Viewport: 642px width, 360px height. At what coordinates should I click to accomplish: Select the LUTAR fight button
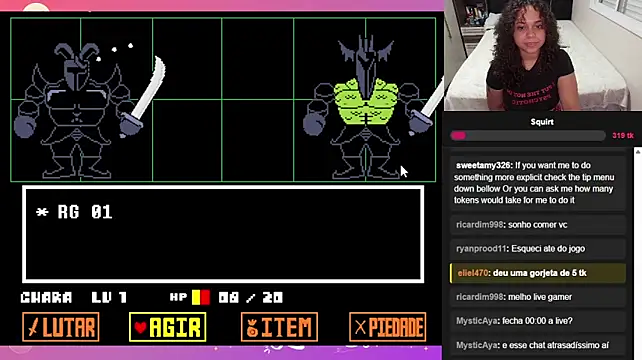61,327
